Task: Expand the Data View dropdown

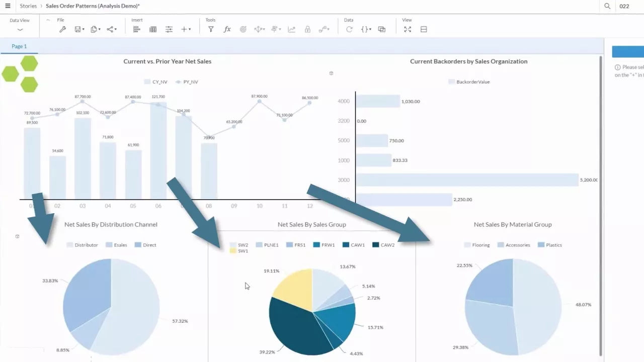Action: point(20,30)
